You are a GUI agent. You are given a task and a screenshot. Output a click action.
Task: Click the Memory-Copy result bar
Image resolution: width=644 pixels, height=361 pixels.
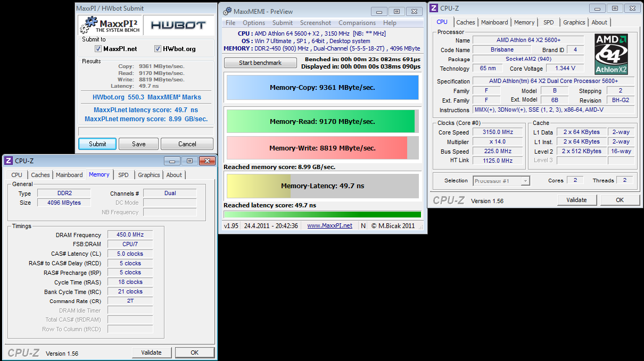pyautogui.click(x=323, y=88)
